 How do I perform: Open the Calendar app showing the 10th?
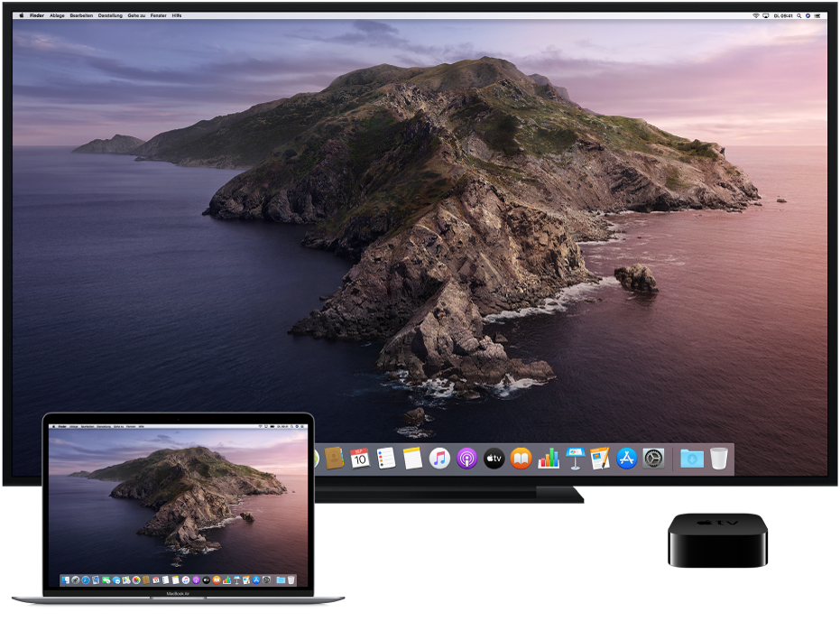(361, 459)
